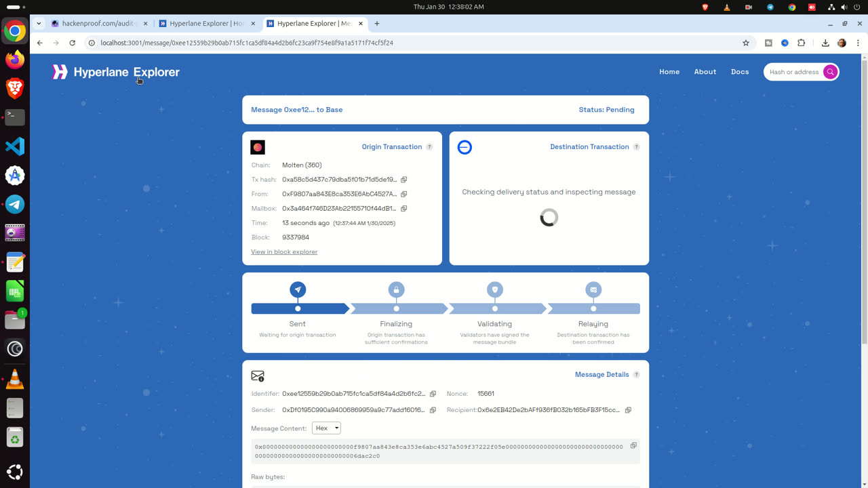Open Chrome three-dot menu
Viewport: 868px width, 488px height.
pyautogui.click(x=858, y=43)
